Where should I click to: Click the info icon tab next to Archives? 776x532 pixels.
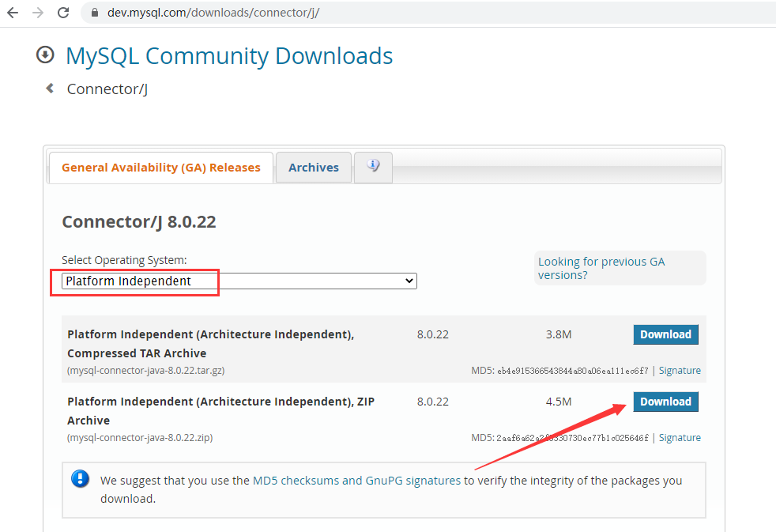click(373, 167)
